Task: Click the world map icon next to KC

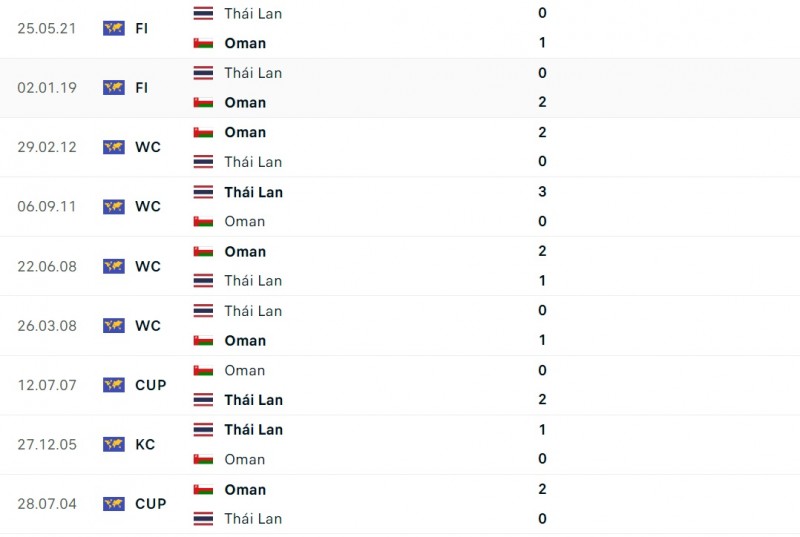Action: click(113, 444)
